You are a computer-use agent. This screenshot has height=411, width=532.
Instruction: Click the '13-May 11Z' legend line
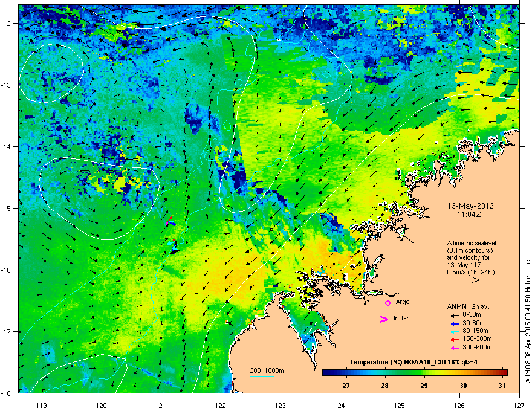tap(464, 265)
